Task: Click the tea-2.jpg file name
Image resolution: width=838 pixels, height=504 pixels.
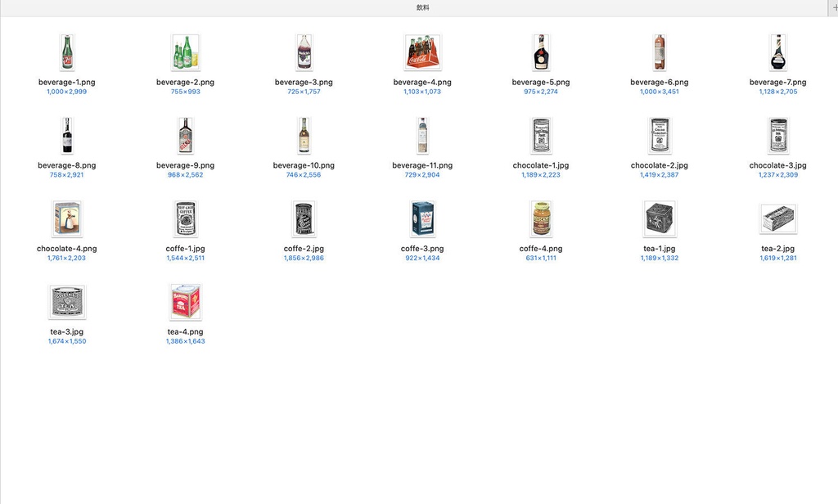Action: coord(778,249)
